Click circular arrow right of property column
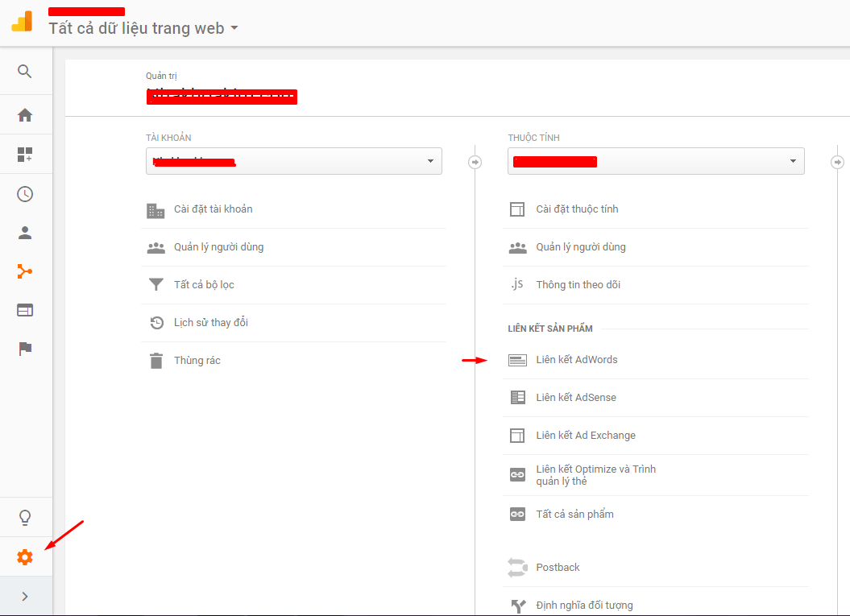The height and width of the screenshot is (616, 850). (x=838, y=162)
